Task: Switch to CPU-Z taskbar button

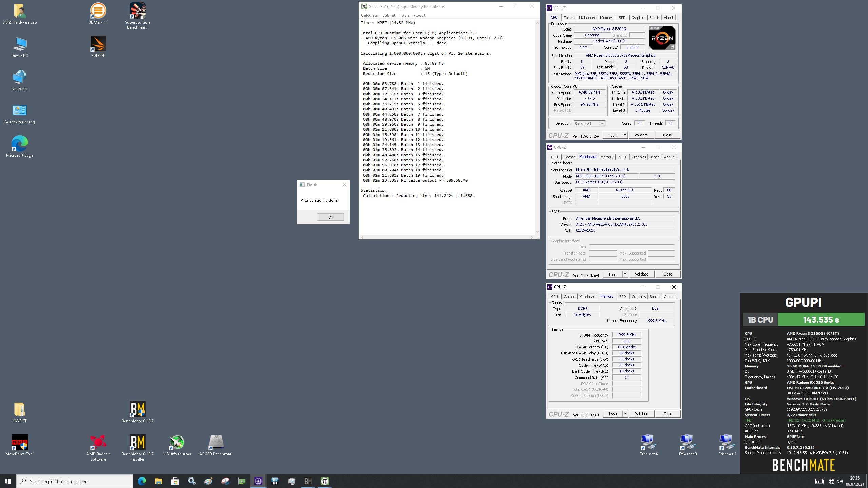Action: click(258, 481)
